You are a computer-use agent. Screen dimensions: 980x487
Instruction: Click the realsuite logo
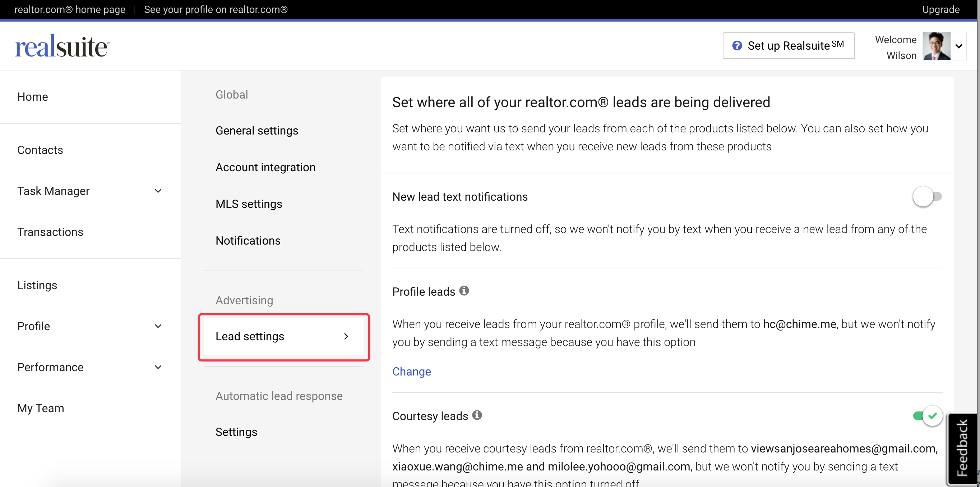63,46
